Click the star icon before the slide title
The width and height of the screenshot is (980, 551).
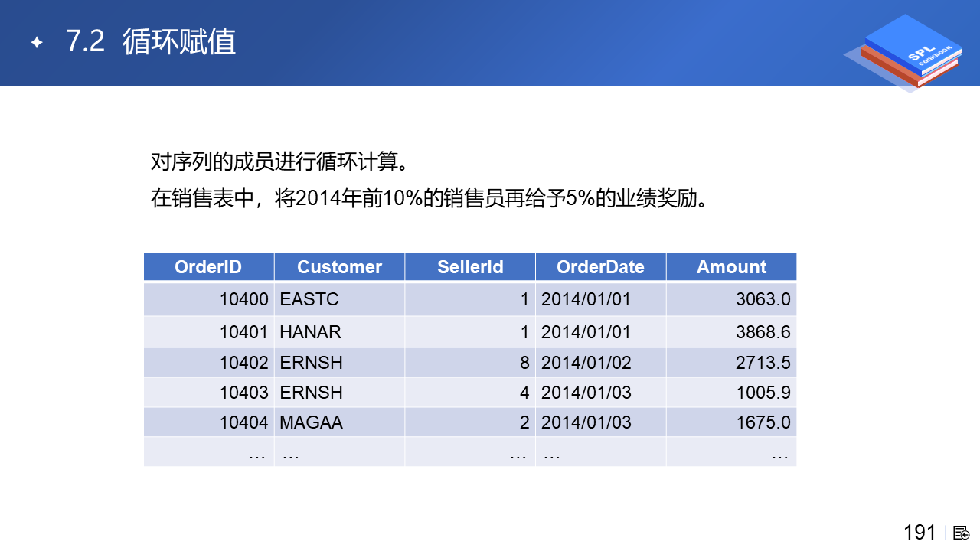click(36, 43)
